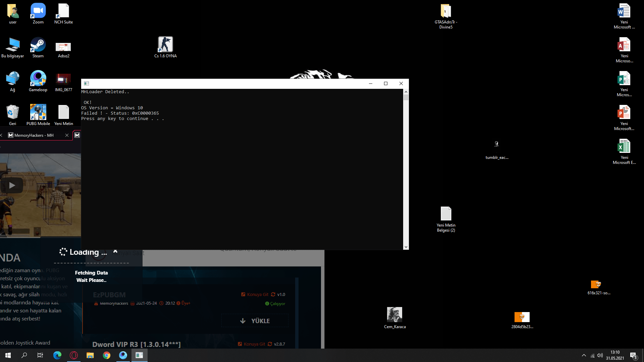Open the new Microsoft Excel file icon

pos(624,152)
